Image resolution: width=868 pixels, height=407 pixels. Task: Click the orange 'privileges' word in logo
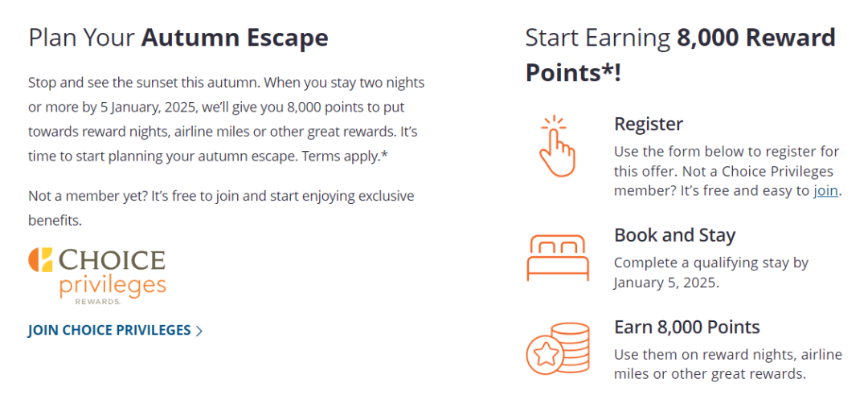tap(113, 286)
